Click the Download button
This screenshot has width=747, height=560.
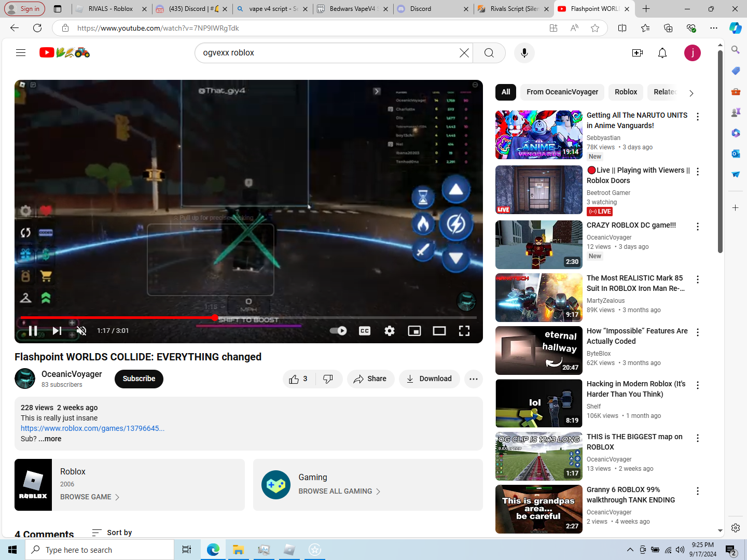tap(430, 379)
